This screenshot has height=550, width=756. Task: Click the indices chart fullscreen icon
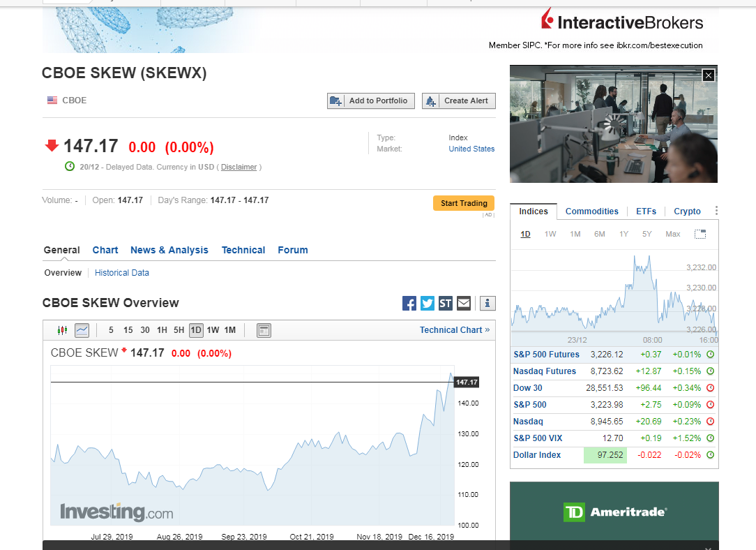(700, 234)
